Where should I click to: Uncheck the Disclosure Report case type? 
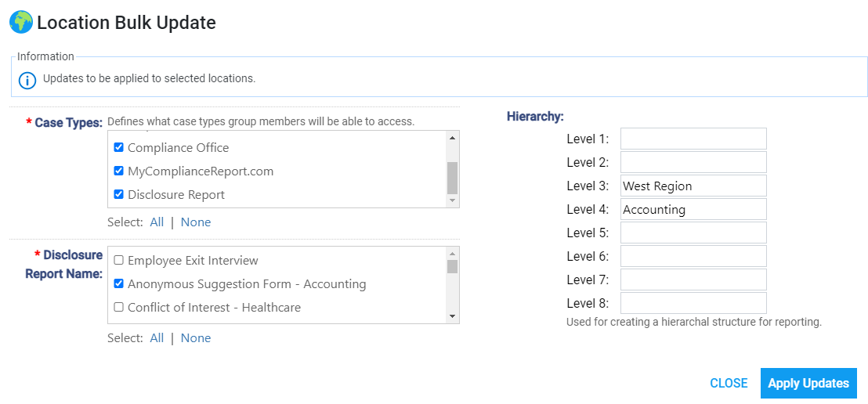coord(118,194)
